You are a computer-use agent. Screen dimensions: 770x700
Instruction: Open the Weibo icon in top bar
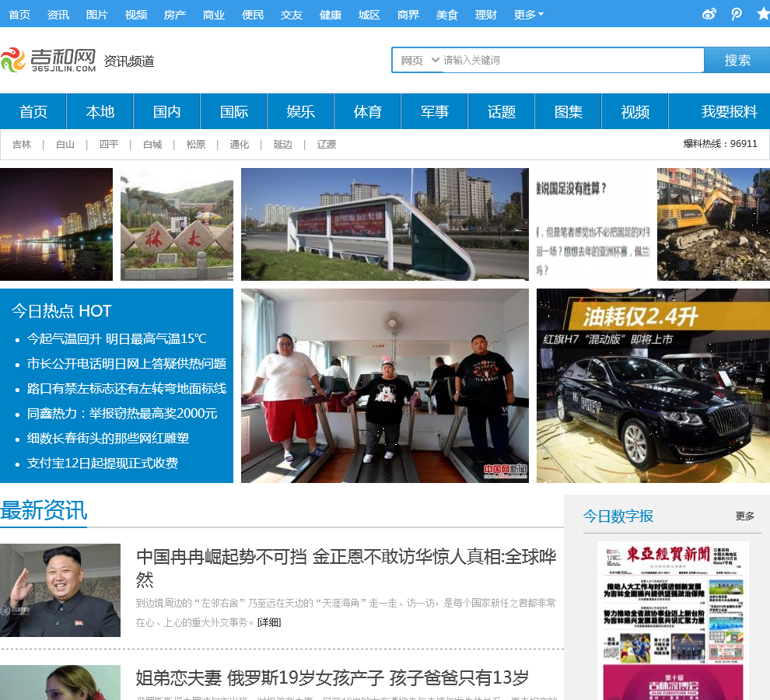709,14
